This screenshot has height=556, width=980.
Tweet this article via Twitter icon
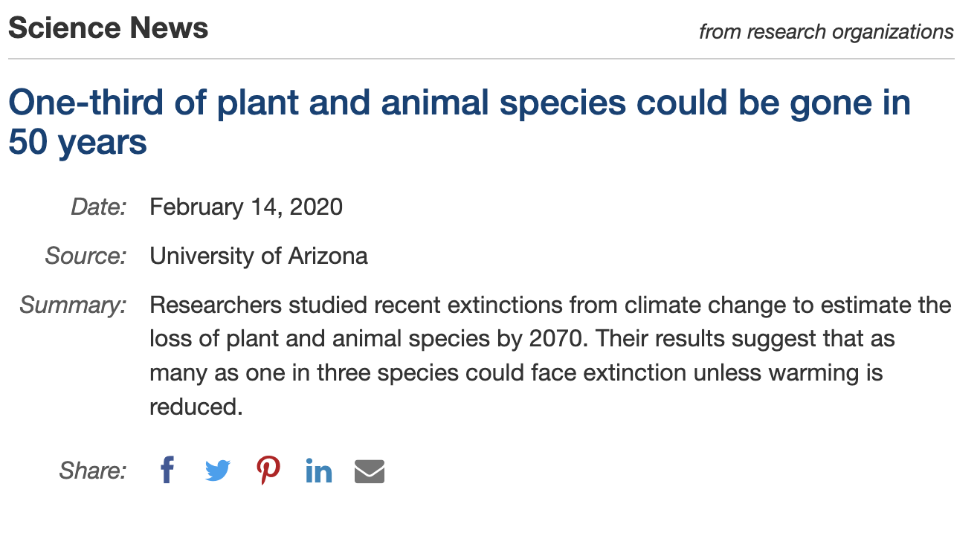pyautogui.click(x=218, y=471)
